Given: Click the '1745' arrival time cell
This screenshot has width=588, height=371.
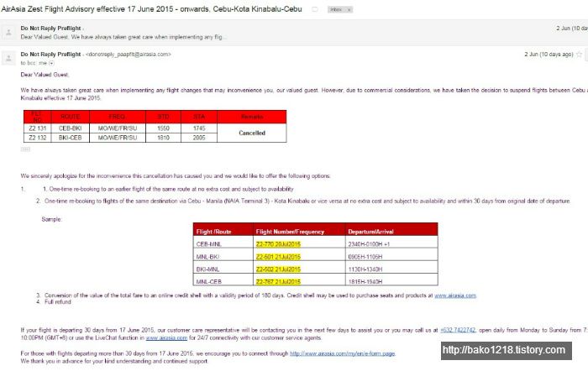Looking at the screenshot, I should click(199, 128).
